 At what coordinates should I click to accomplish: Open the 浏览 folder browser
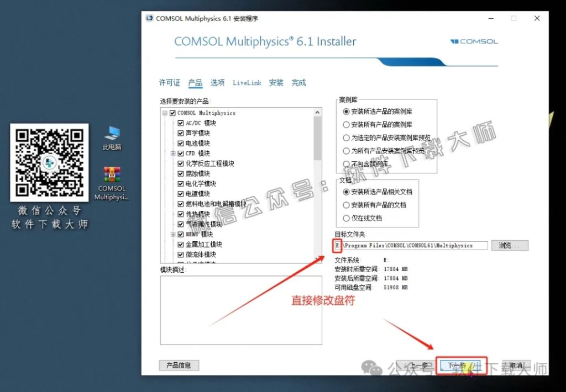[x=509, y=245]
